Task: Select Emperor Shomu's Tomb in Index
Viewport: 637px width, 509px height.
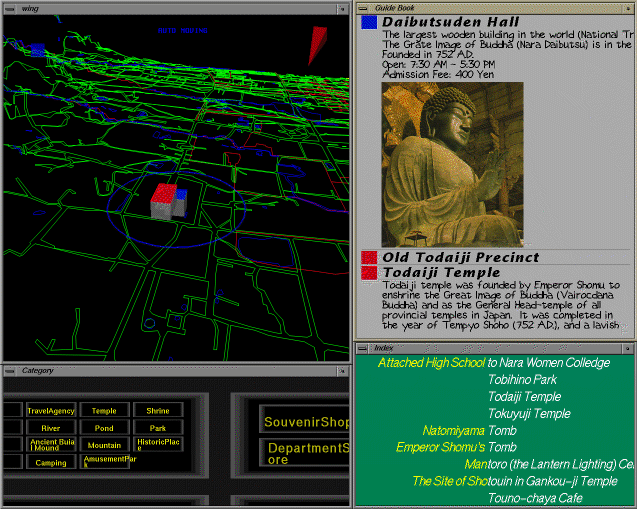Action: [x=456, y=447]
